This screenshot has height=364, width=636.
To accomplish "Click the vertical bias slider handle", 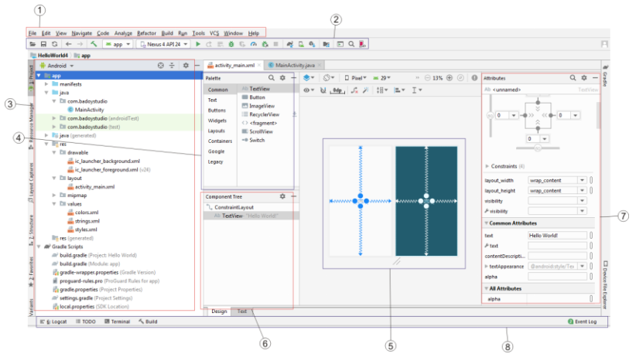I will click(x=490, y=115).
